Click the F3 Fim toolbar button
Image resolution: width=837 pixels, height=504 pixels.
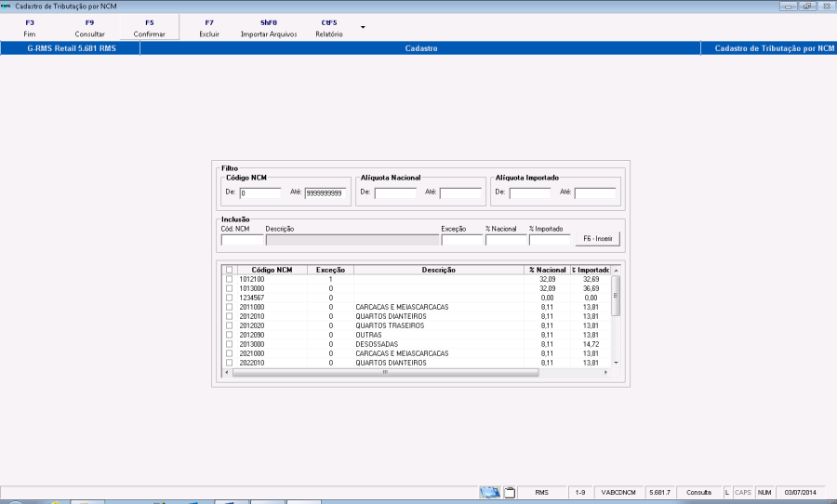pos(30,28)
